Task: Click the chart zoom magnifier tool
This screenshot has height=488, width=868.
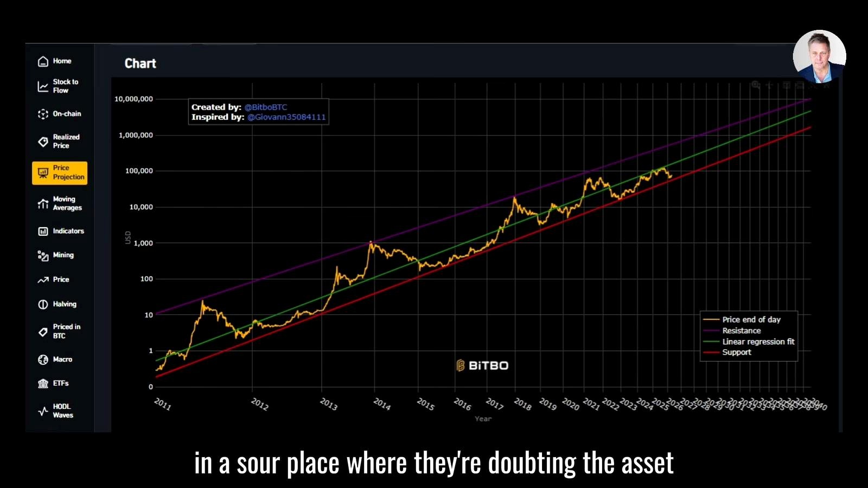Action: click(756, 85)
